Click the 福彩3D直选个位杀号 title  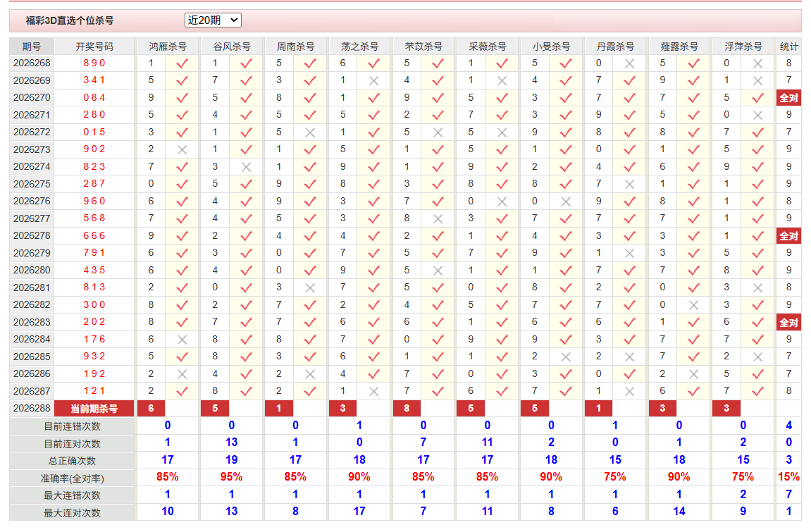70,20
